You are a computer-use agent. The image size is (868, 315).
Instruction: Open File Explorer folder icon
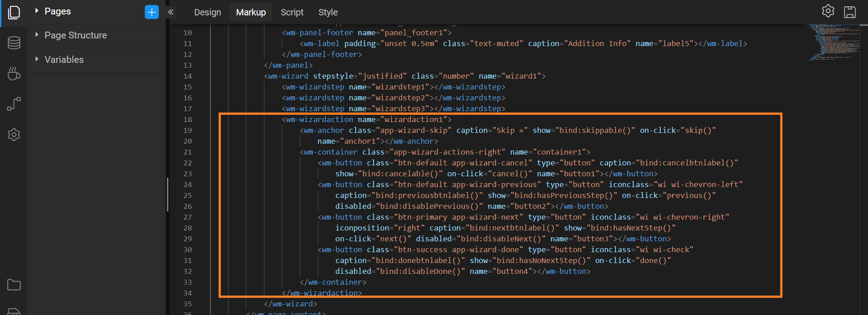coord(14,285)
